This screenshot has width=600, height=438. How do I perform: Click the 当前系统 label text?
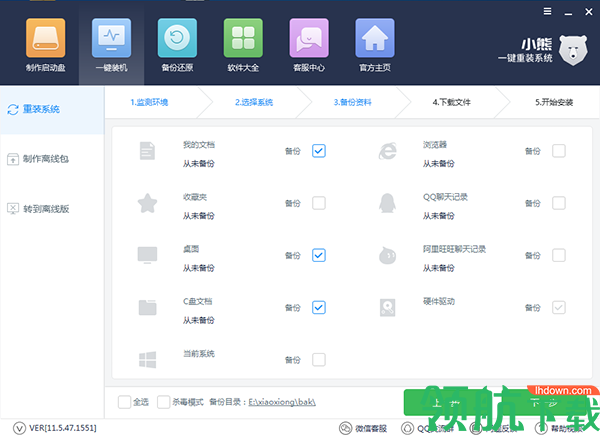[x=199, y=353]
